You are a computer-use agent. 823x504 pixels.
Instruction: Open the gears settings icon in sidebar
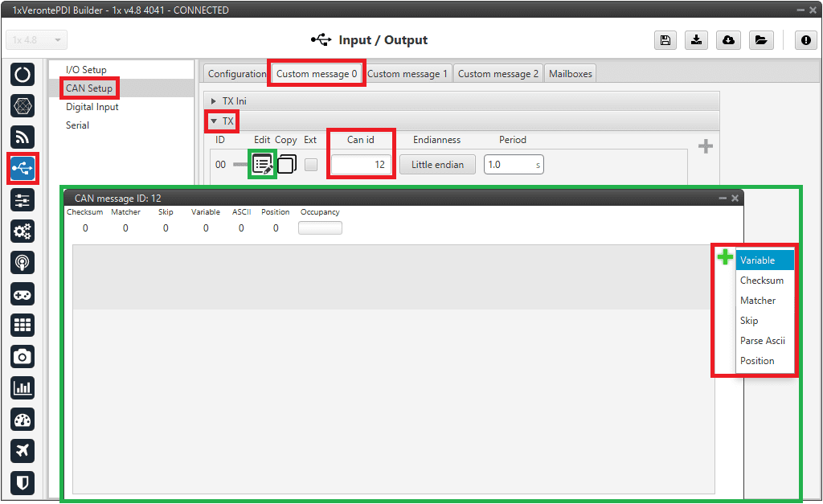[x=23, y=232]
